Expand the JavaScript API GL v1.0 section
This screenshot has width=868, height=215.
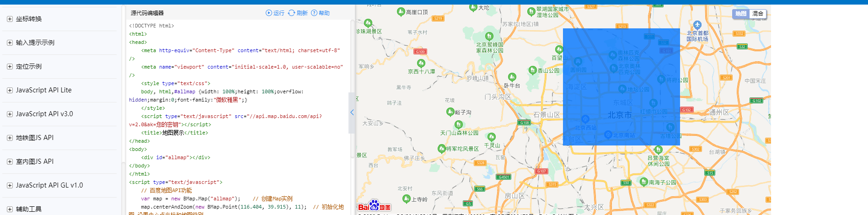click(10, 185)
